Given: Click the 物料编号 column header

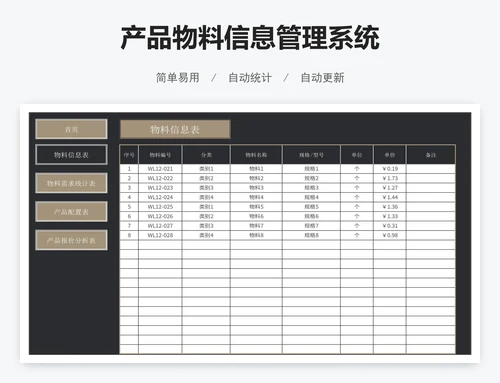Looking at the screenshot, I should [160, 155].
